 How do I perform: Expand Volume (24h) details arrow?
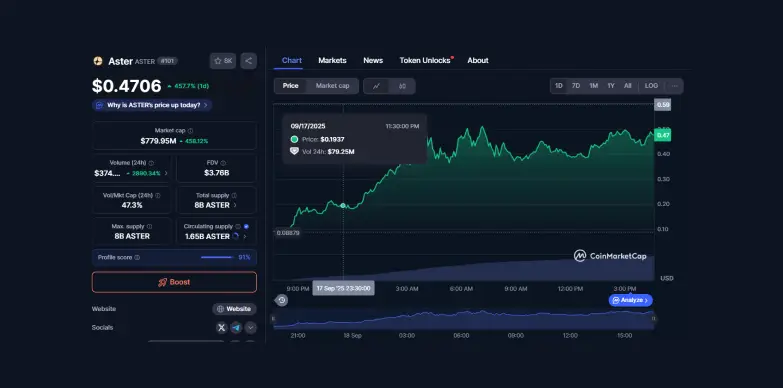pyautogui.click(x=166, y=173)
